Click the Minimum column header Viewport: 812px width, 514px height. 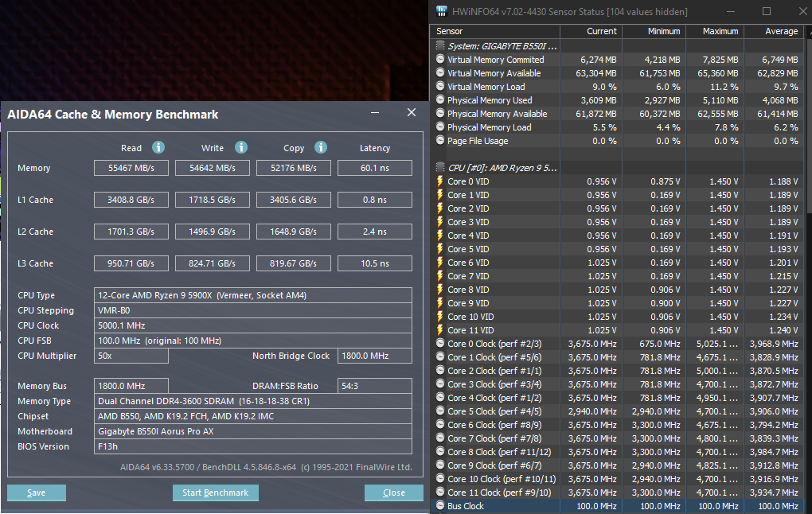click(654, 31)
